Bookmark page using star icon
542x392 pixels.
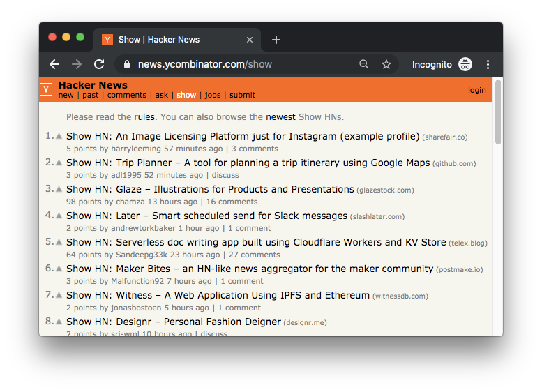(x=386, y=64)
